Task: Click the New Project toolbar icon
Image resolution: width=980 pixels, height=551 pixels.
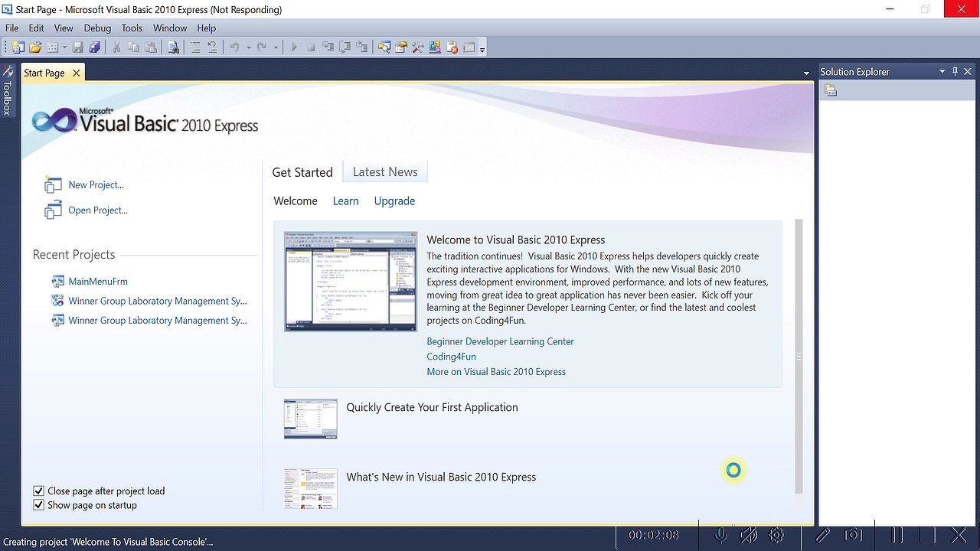Action: (17, 47)
